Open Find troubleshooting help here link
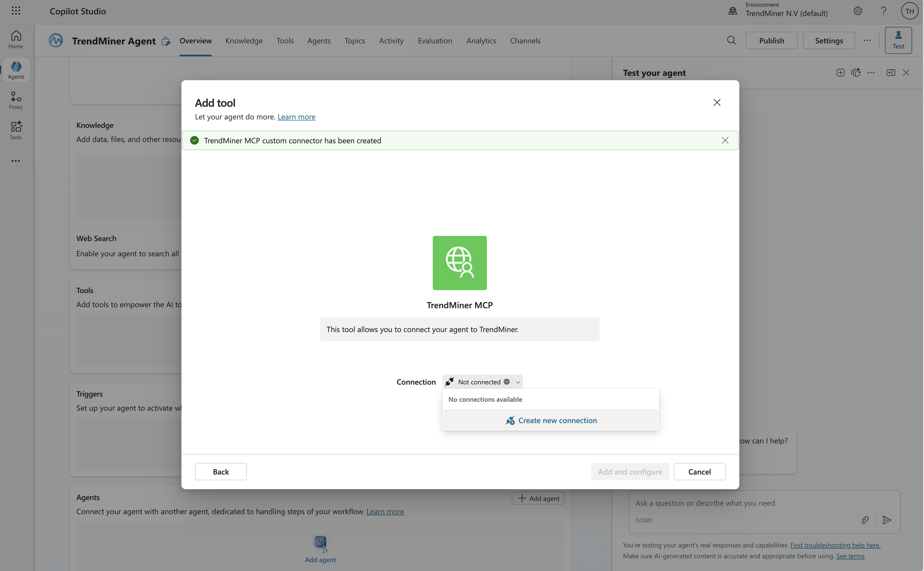 [x=835, y=545]
